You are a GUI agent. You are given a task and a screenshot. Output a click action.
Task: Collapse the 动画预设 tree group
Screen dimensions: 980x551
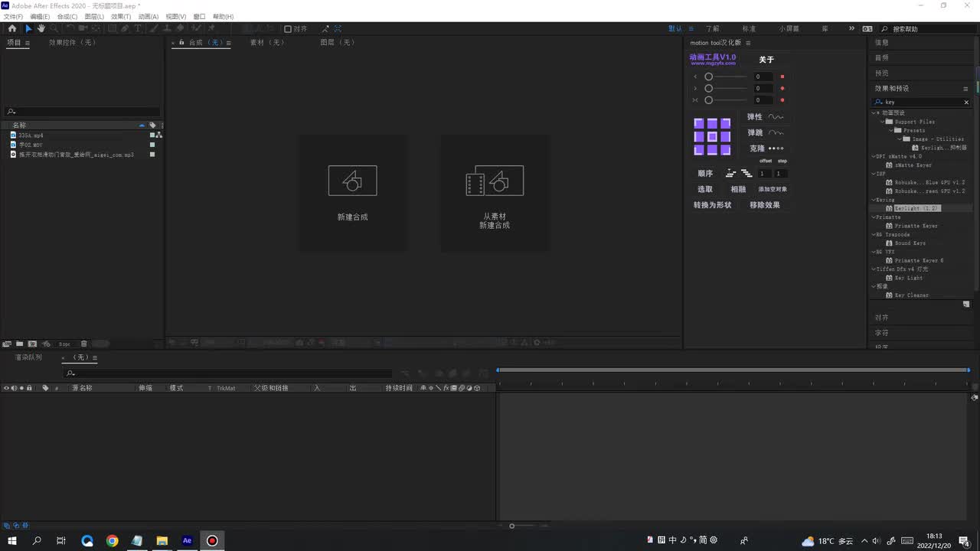pos(873,113)
